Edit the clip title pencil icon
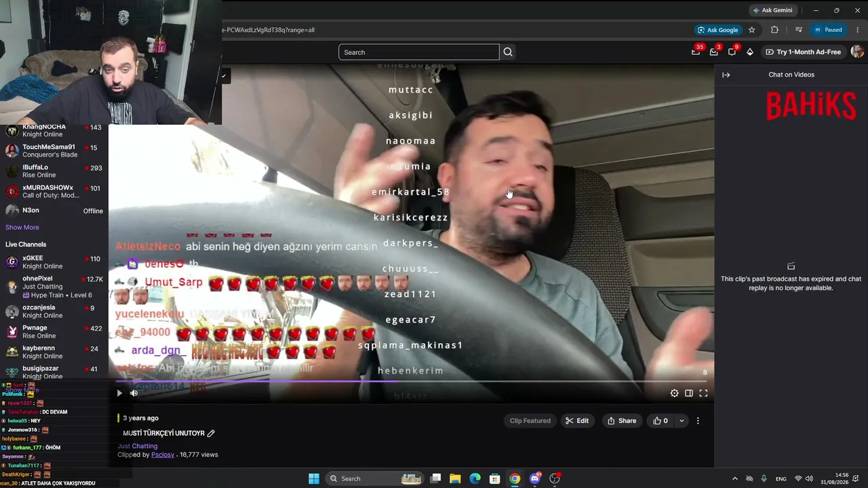The height and width of the screenshot is (488, 868). coord(211,433)
